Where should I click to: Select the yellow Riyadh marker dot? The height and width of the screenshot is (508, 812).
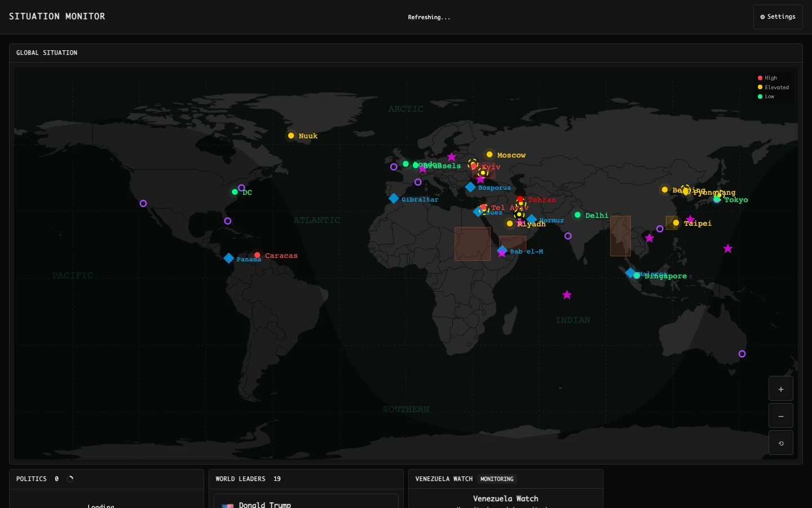(510, 224)
